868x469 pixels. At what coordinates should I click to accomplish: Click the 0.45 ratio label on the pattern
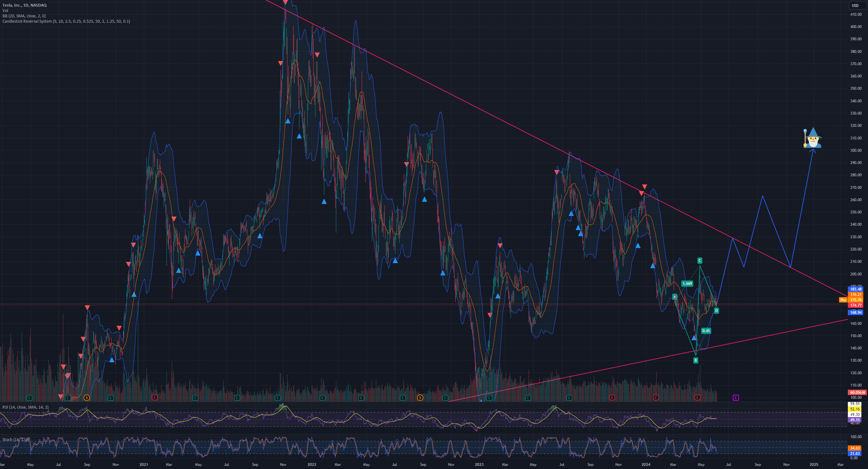click(x=706, y=331)
